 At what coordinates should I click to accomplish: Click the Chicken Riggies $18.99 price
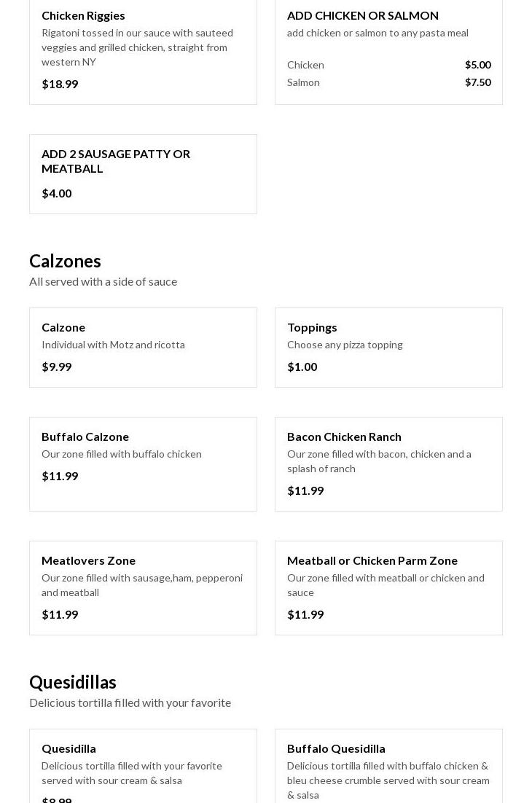pos(60,84)
